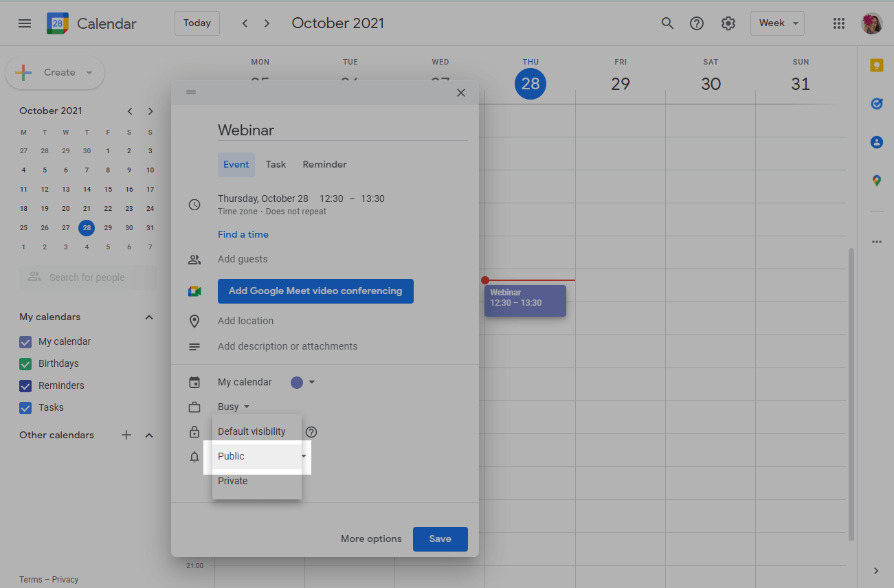Disable the Tasks calendar checkbox
The image size is (894, 588).
click(25, 407)
